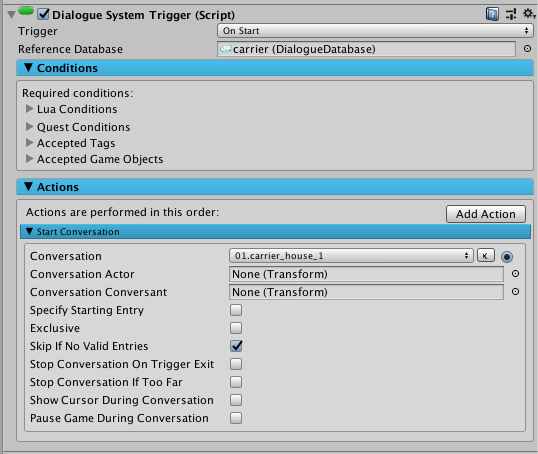Uncheck Skip If No Valid Entries
The height and width of the screenshot is (454, 538).
tap(236, 346)
